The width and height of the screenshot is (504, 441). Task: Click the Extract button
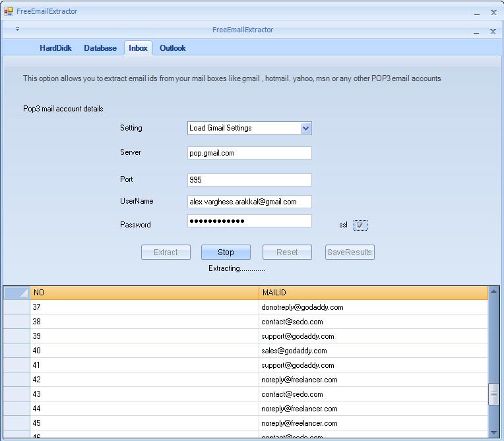[166, 252]
